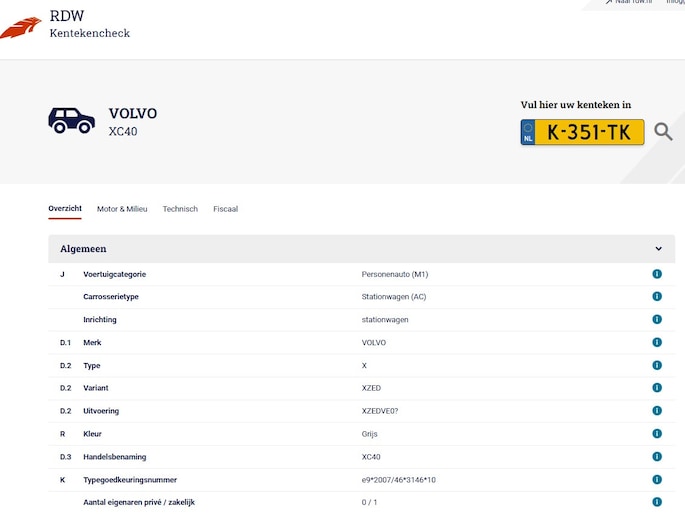
Task: Switch to the Motor & Milieu tab
Action: pyautogui.click(x=122, y=209)
